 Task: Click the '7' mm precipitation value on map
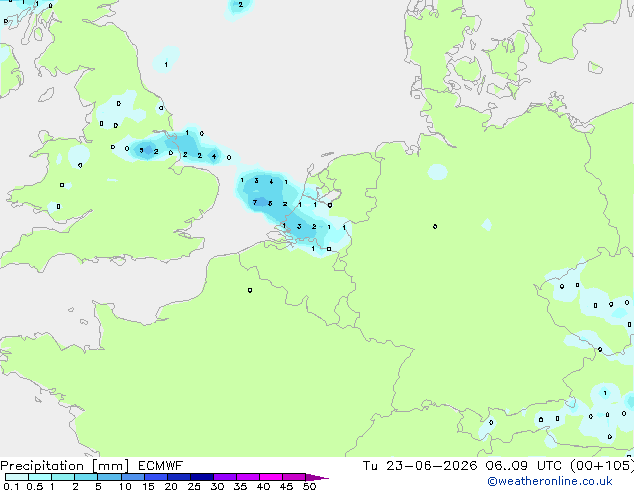(x=255, y=203)
